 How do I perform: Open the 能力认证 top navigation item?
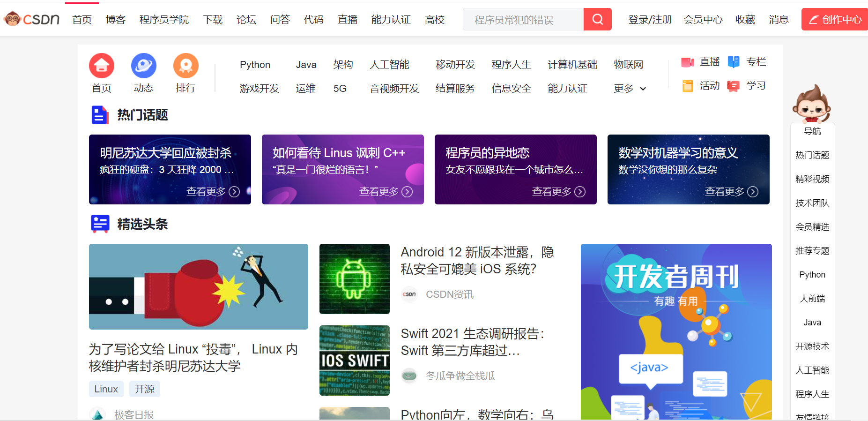(x=391, y=20)
